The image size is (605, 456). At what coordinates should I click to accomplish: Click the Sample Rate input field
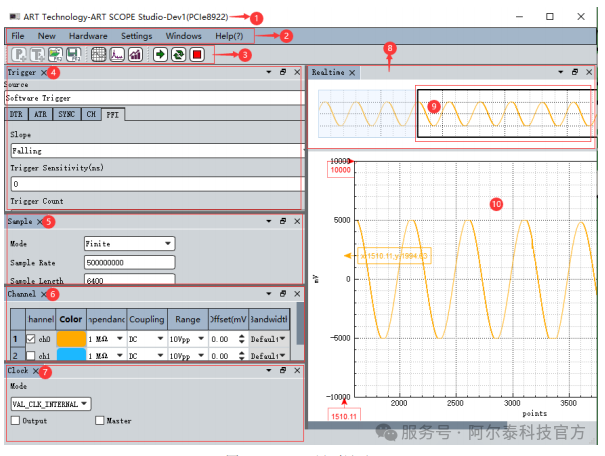[129, 262]
